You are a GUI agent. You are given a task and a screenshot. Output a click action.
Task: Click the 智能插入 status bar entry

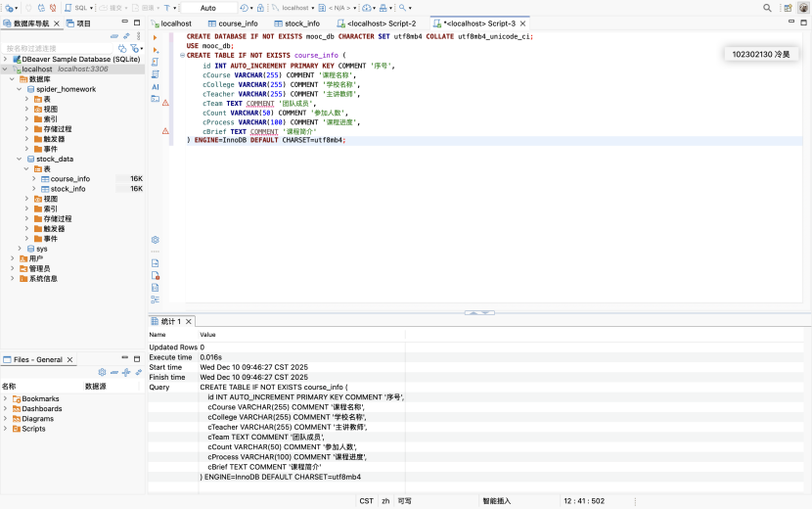[x=497, y=501]
